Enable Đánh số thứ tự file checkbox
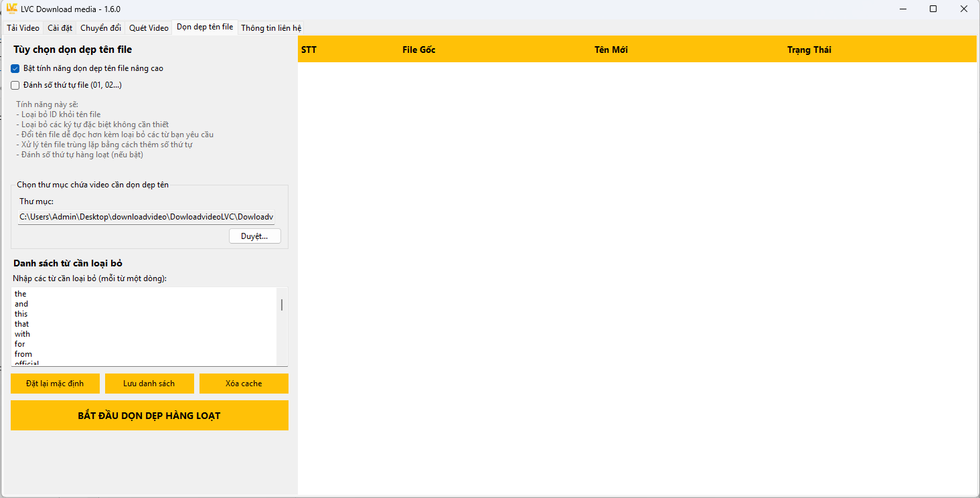The height and width of the screenshot is (498, 980). [15, 85]
